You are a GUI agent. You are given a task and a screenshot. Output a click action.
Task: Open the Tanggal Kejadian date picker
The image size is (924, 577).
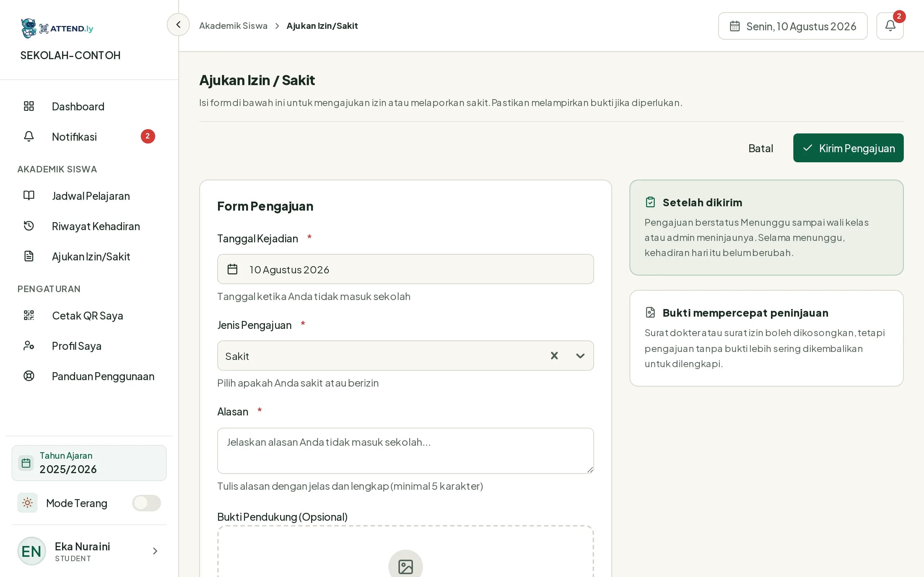pos(405,269)
